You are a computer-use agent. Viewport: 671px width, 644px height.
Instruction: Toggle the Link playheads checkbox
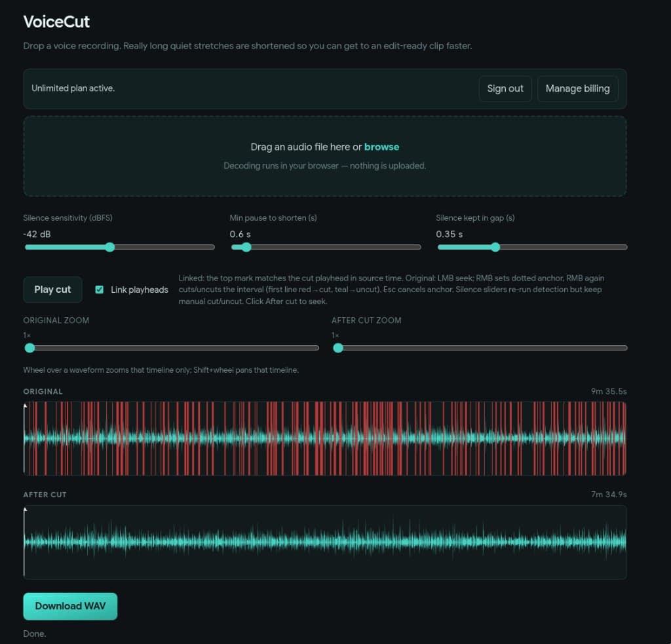coord(100,290)
